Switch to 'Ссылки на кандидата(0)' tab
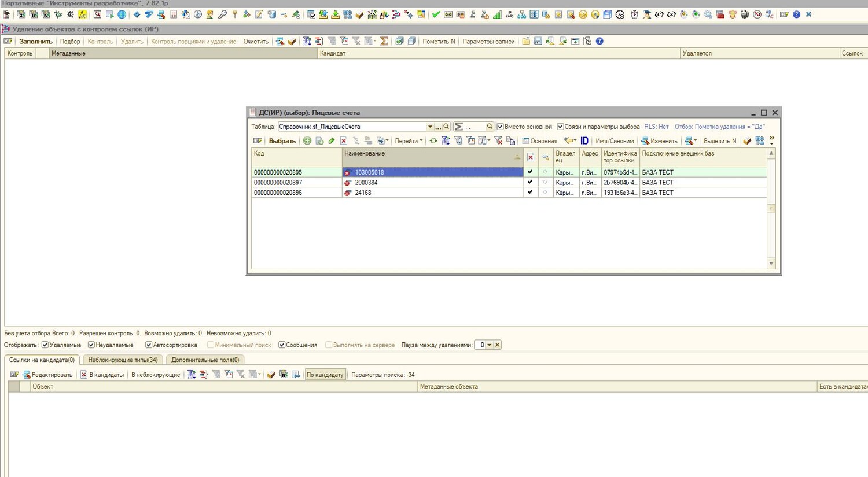Screen dimensions: 868x477 (42, 360)
